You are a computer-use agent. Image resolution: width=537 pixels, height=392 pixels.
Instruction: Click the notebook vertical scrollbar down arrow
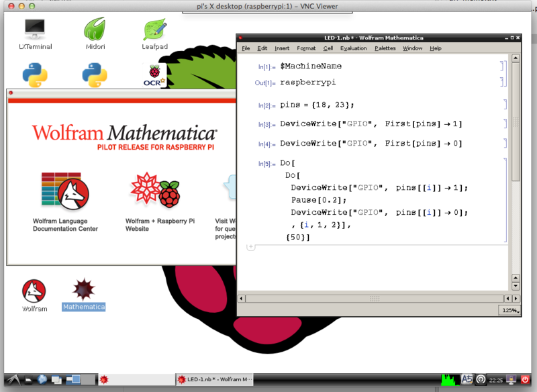(516, 286)
